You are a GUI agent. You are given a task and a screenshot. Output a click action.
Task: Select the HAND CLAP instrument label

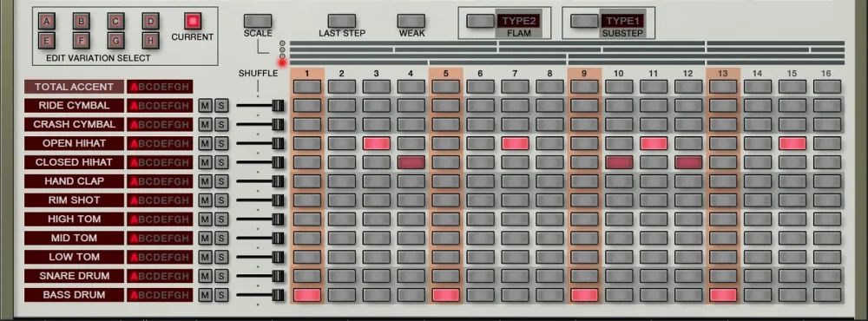coord(74,181)
